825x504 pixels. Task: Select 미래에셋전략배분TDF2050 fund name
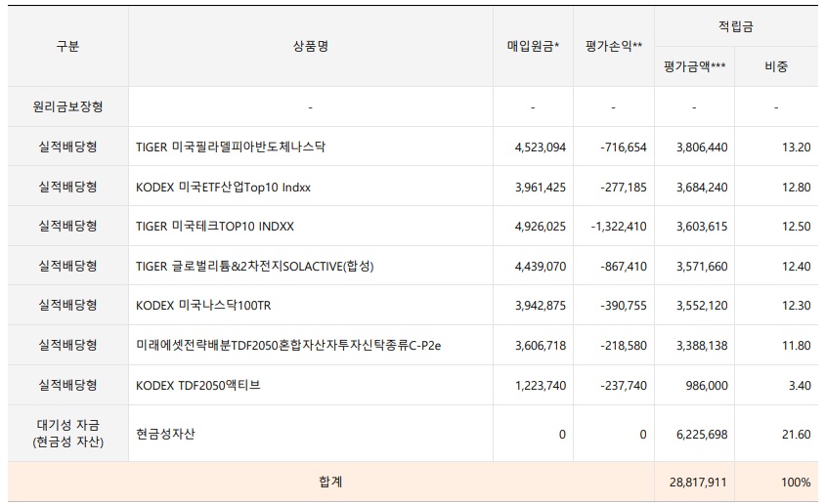(288, 346)
